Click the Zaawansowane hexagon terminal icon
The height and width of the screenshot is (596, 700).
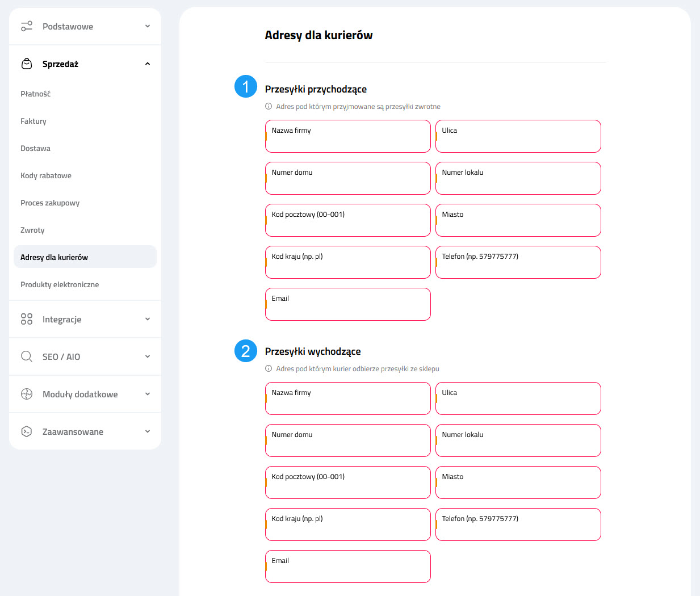(x=27, y=431)
